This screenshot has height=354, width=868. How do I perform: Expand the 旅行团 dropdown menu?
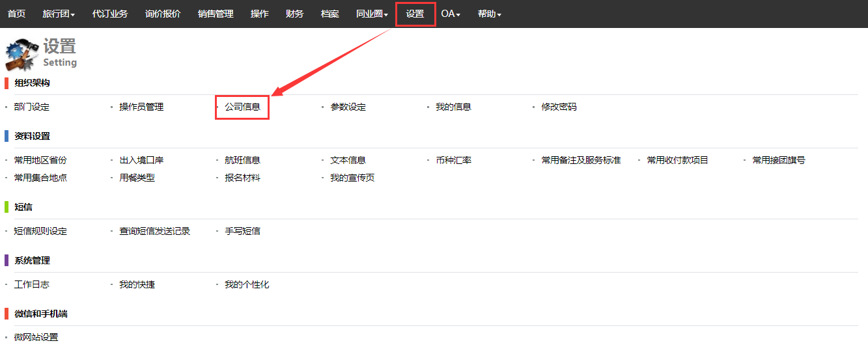tap(59, 14)
